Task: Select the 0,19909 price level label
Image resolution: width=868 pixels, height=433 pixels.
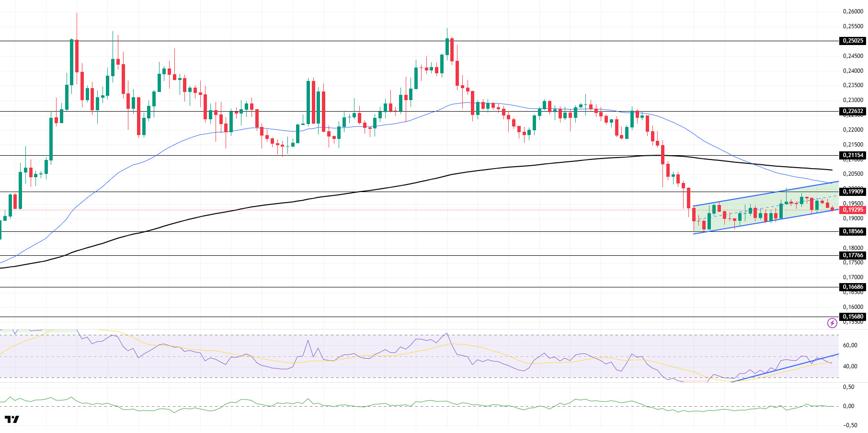Action: [853, 192]
